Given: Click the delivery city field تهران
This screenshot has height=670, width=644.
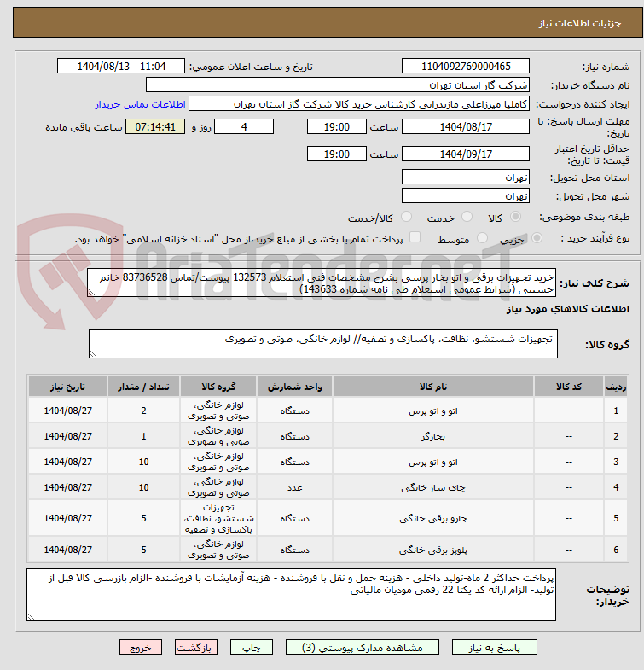Looking at the screenshot, I should click(466, 195).
